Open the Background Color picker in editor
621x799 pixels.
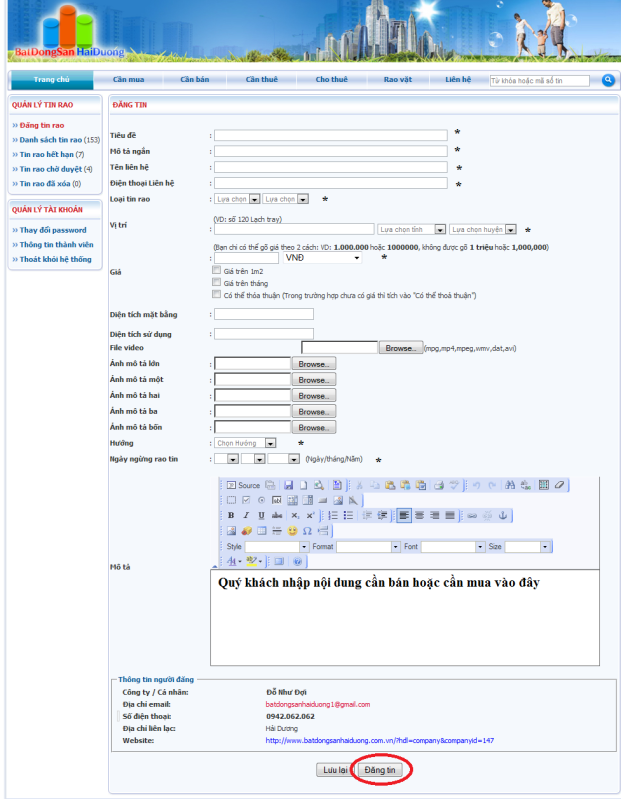point(254,562)
